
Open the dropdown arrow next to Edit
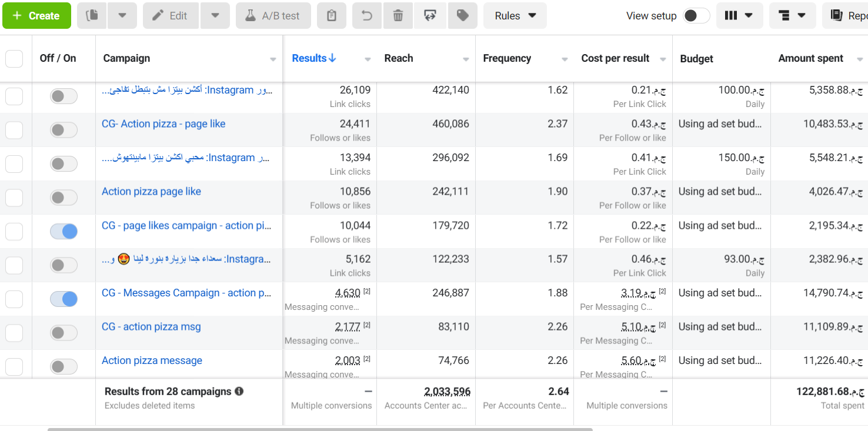click(x=215, y=16)
